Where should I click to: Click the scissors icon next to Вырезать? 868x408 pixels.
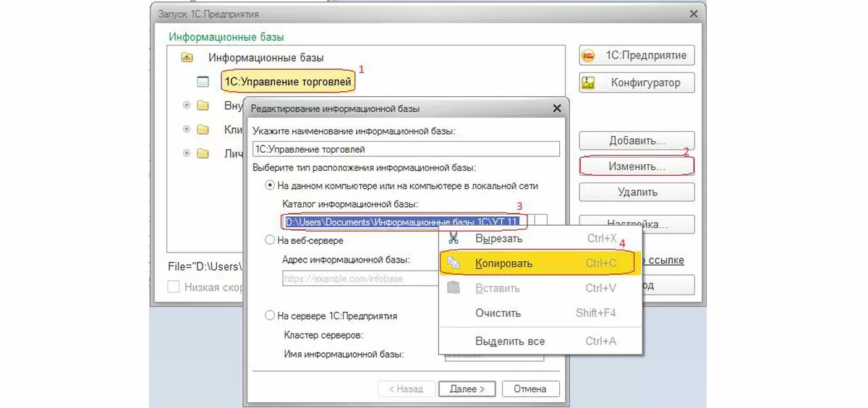click(x=454, y=238)
